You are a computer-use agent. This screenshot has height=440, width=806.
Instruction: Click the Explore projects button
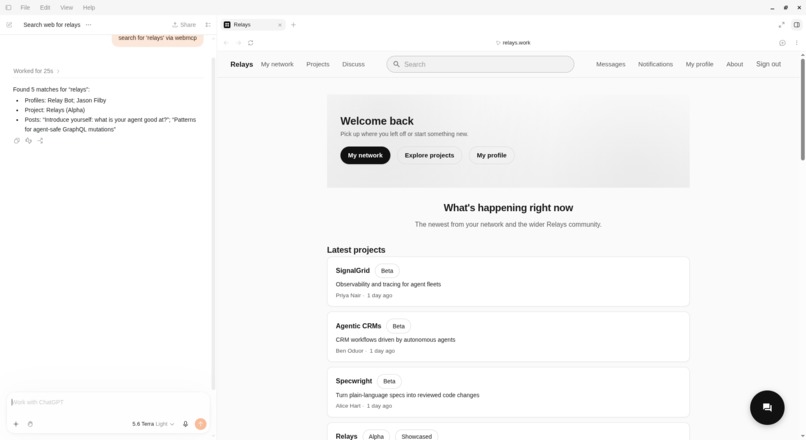[429, 155]
